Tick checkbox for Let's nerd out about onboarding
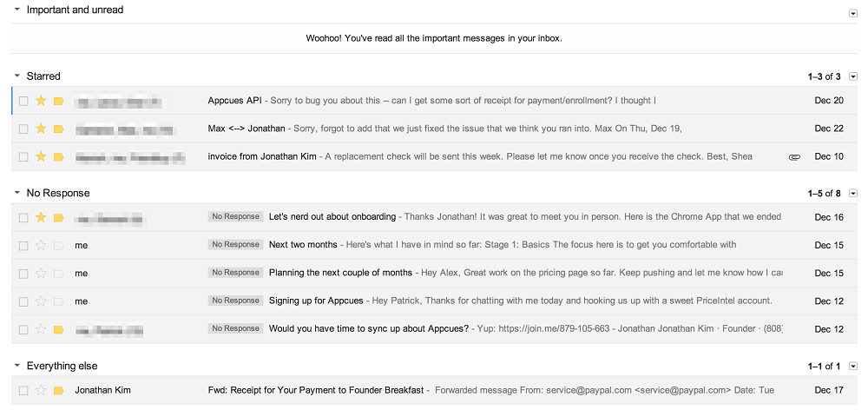Image resolution: width=868 pixels, height=410 pixels. click(23, 217)
